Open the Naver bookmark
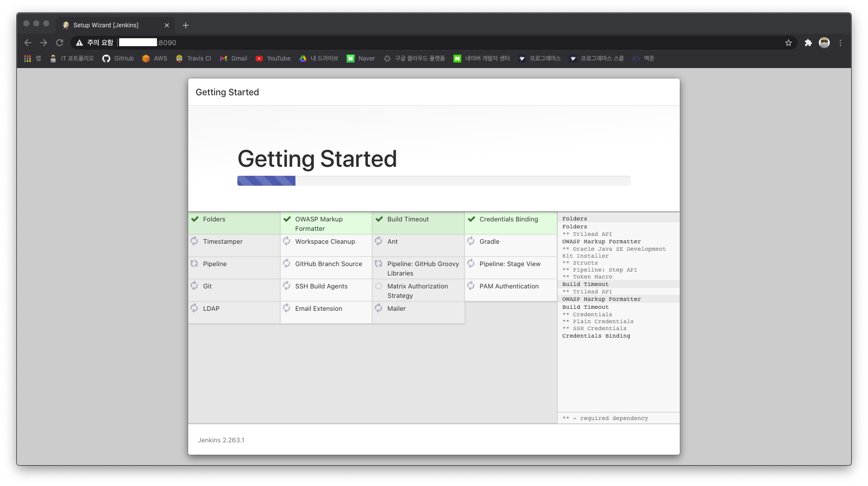 tap(361, 59)
